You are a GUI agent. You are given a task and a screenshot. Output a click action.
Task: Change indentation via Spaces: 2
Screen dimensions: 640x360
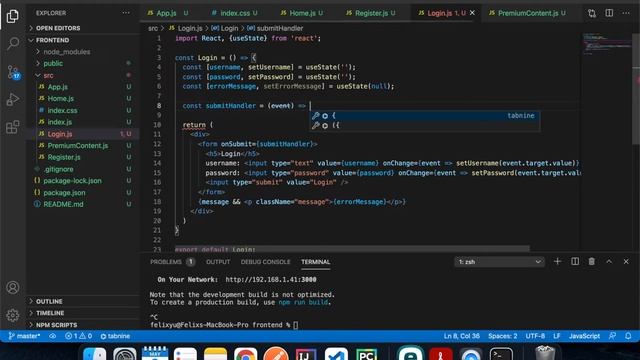502,336
